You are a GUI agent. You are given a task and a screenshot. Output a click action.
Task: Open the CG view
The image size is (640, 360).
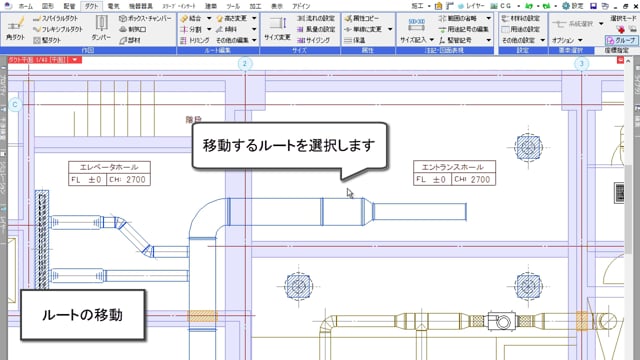(501, 6)
